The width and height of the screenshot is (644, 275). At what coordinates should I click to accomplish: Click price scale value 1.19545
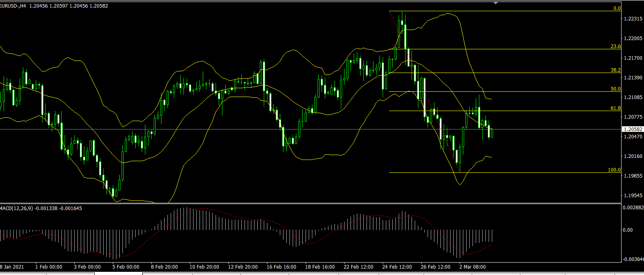tap(634, 196)
